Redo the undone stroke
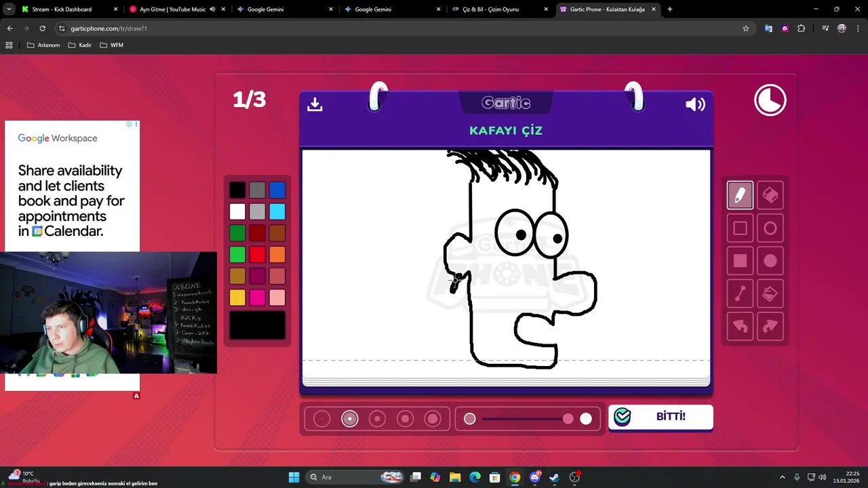The width and height of the screenshot is (868, 488). click(x=770, y=326)
